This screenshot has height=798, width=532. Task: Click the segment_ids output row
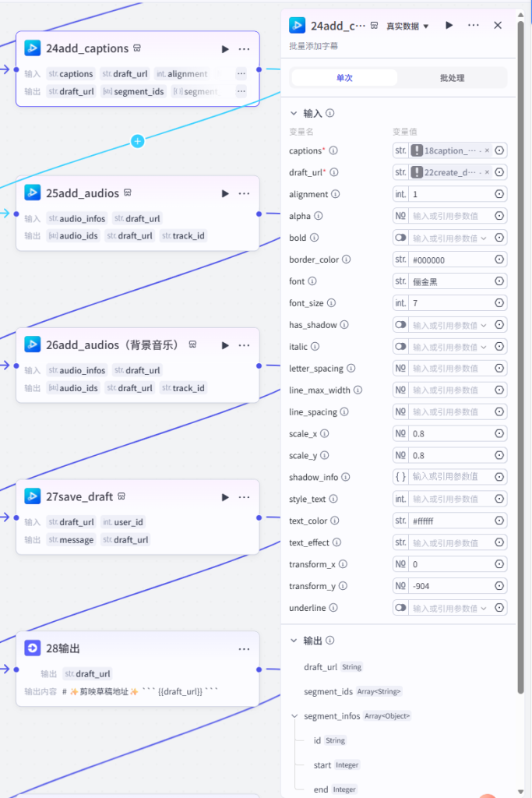tap(353, 691)
